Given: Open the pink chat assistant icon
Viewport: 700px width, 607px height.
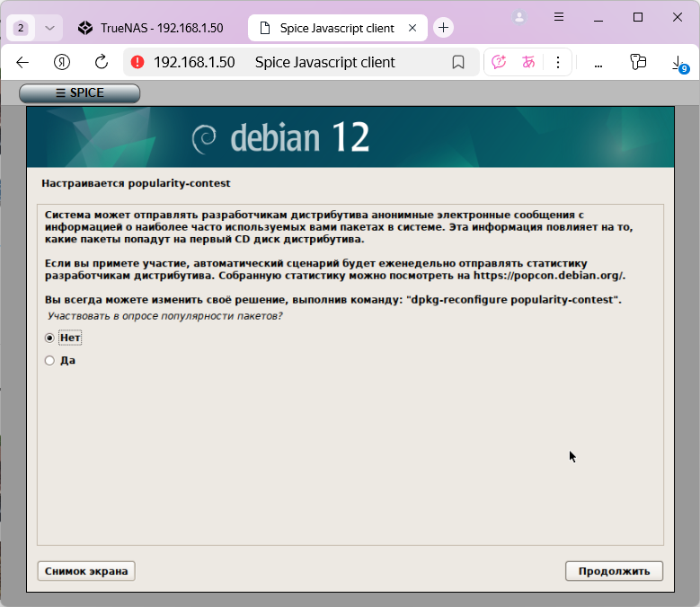Looking at the screenshot, I should coord(499,62).
